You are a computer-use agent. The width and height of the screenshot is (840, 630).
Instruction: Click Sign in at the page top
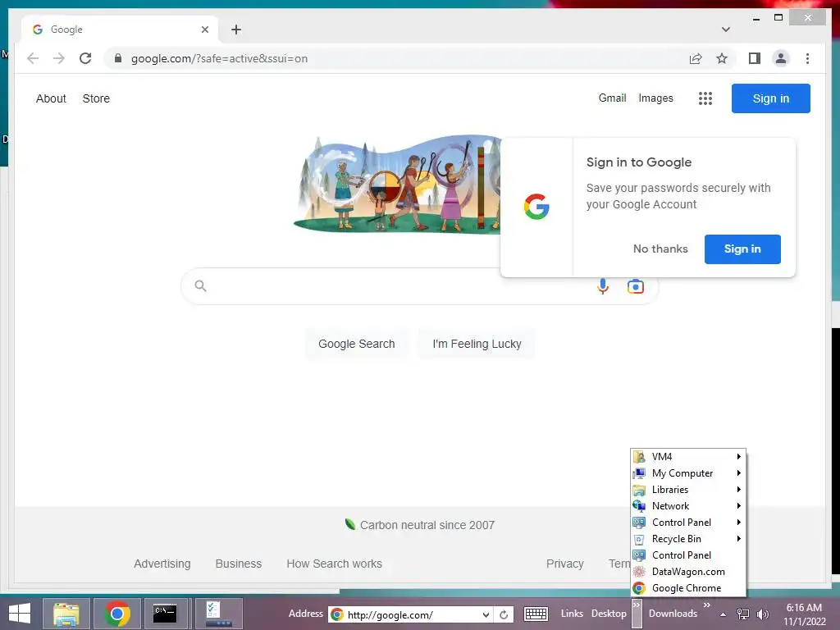770,98
